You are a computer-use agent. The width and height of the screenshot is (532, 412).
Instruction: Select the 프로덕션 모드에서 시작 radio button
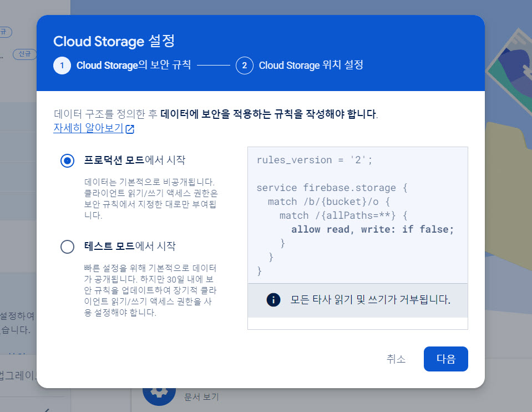(67, 160)
